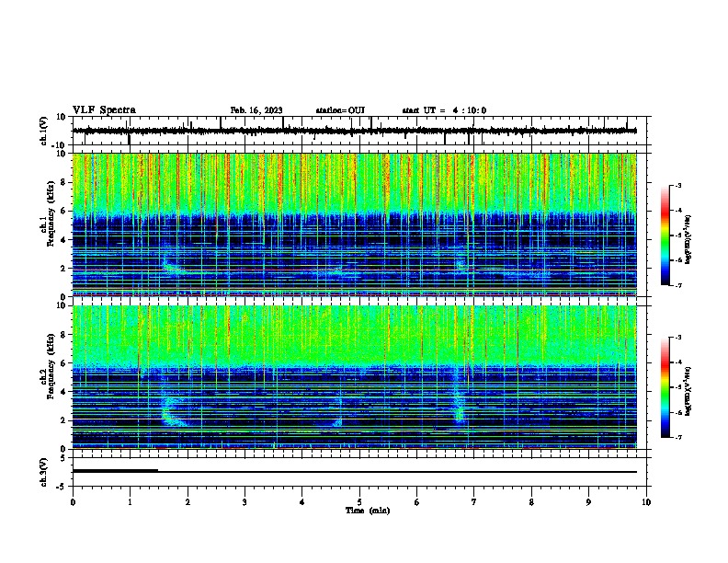The image size is (728, 563).
Task: Click the "-3" label on ch.2 color bar
Action: pyautogui.click(x=677, y=338)
